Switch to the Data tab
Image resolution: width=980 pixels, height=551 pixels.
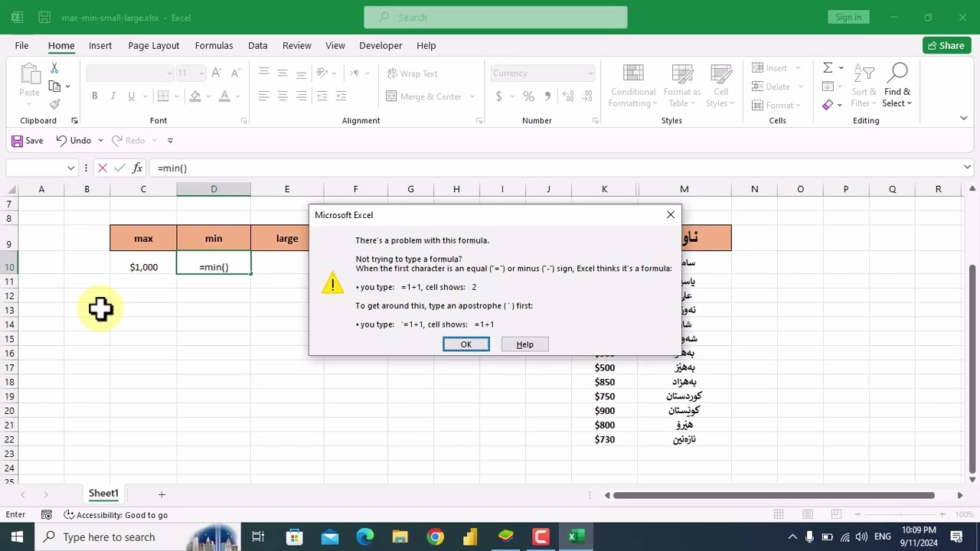[x=257, y=46]
